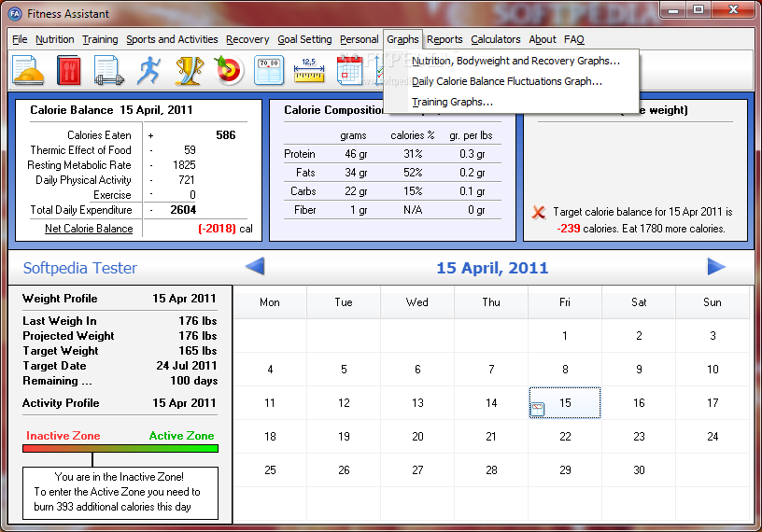Viewport: 762px width, 532px height.
Task: Click the Inactive Zone label
Action: (63, 436)
